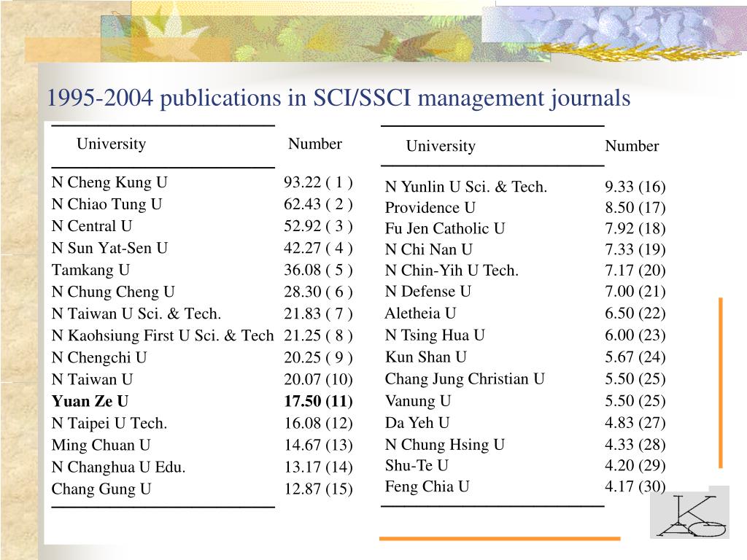The width and height of the screenshot is (747, 560).
Task: Select 'N Chin-Yih U Tech.' entry
Action: 452,271
